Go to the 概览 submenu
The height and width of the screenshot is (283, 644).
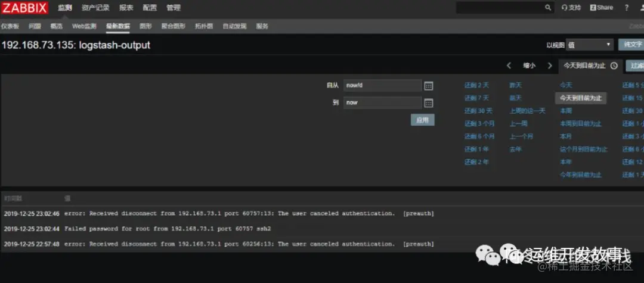tap(57, 26)
